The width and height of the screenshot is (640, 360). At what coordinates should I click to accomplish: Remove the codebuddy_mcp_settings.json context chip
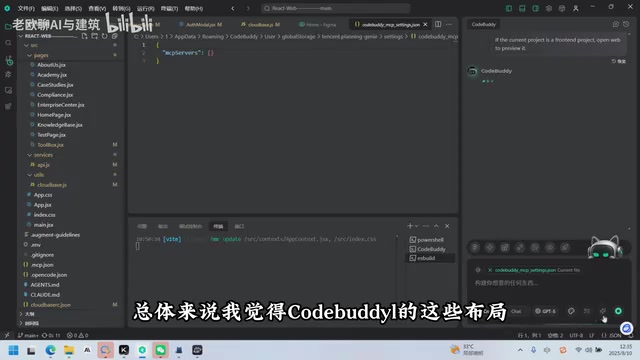(490, 270)
